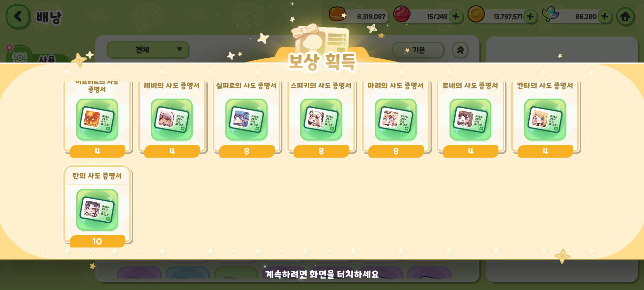
Task: Add gold coins with plus button
Action: (530, 16)
